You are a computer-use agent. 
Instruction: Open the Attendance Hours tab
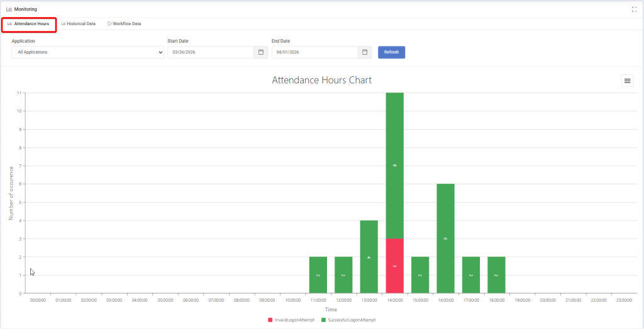pyautogui.click(x=28, y=24)
